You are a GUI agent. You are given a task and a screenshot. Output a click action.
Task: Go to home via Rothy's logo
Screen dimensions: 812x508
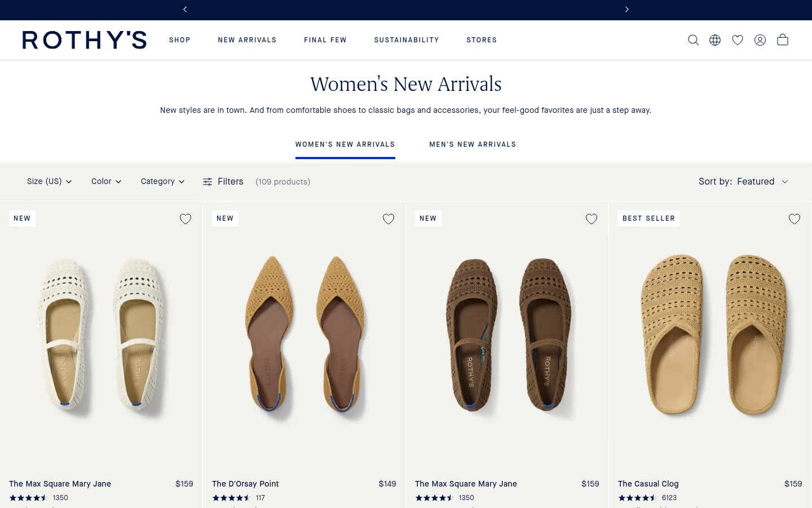pos(85,40)
